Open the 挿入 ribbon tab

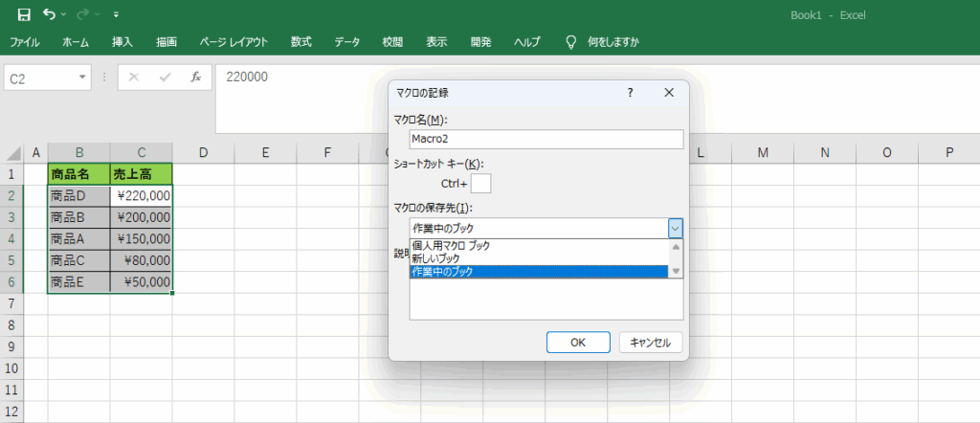[122, 42]
